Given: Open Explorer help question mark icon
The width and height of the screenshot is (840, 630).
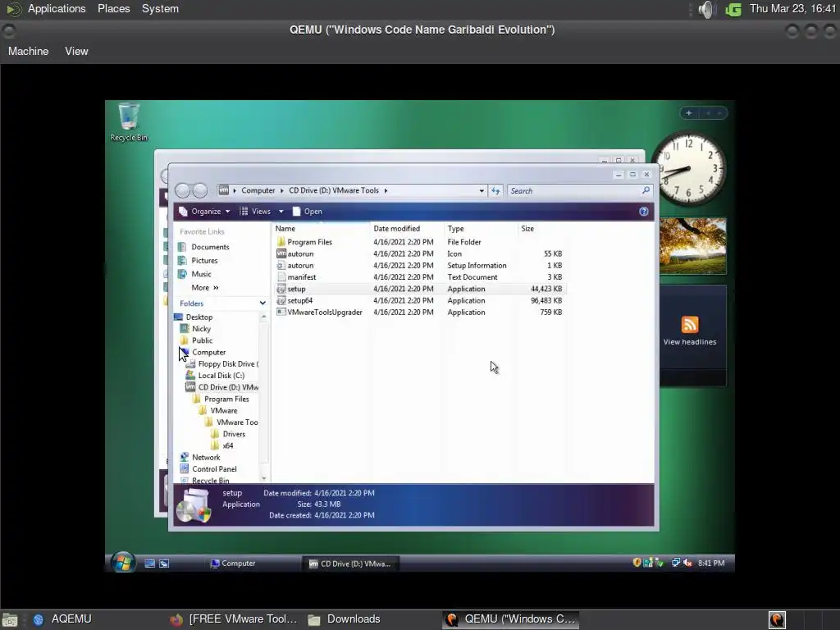Looking at the screenshot, I should point(644,212).
